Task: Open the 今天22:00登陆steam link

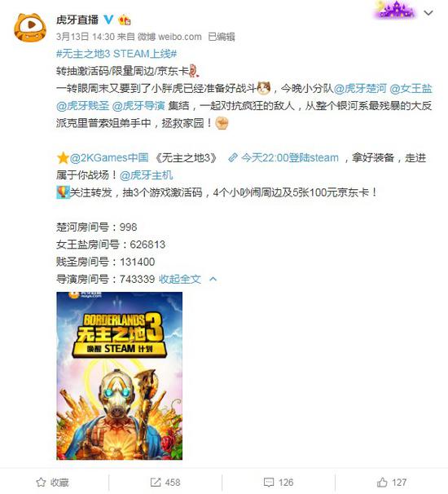Action: (283, 157)
